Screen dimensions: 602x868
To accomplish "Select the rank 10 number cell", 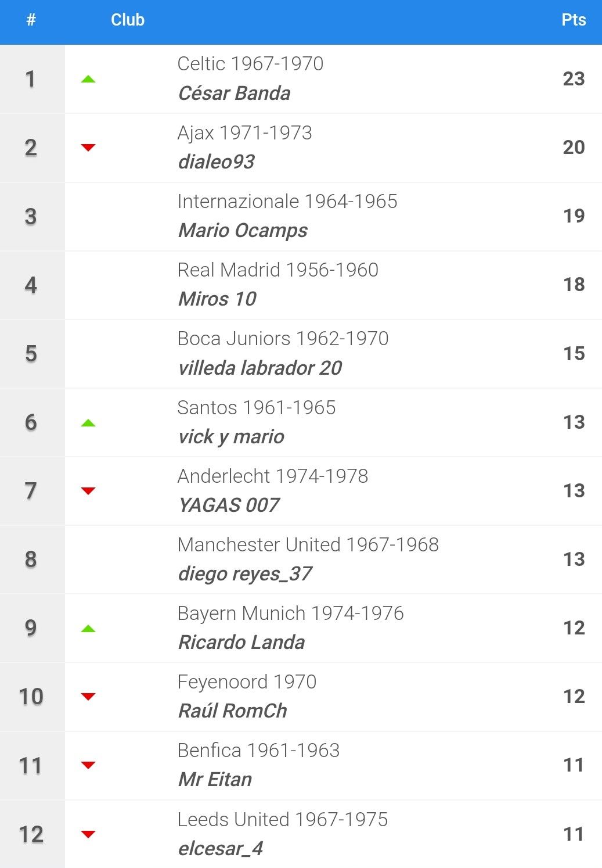I will [x=31, y=697].
